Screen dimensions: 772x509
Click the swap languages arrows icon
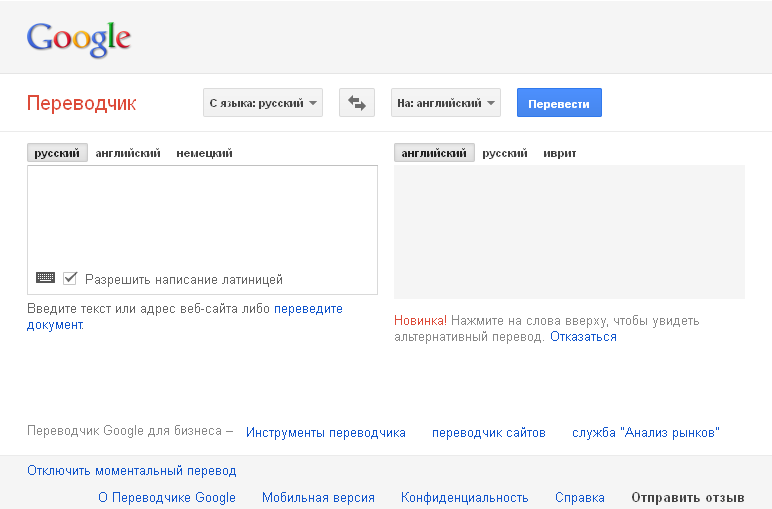coord(356,103)
